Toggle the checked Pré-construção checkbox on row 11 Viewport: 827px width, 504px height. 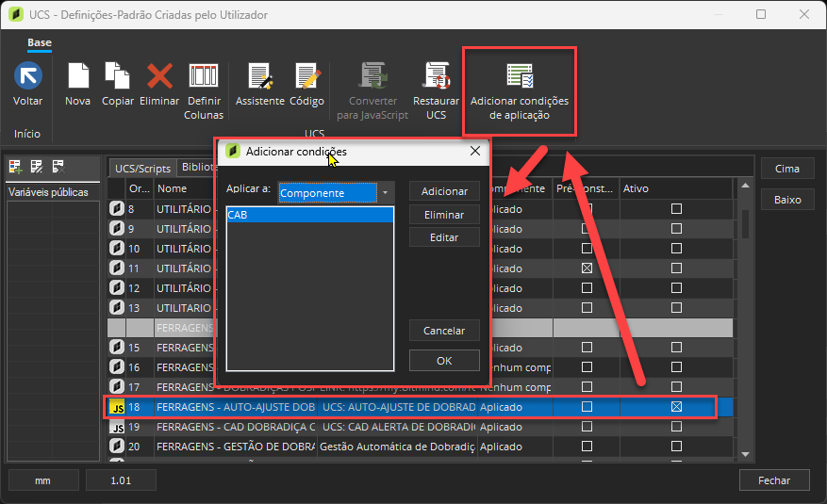pos(587,268)
